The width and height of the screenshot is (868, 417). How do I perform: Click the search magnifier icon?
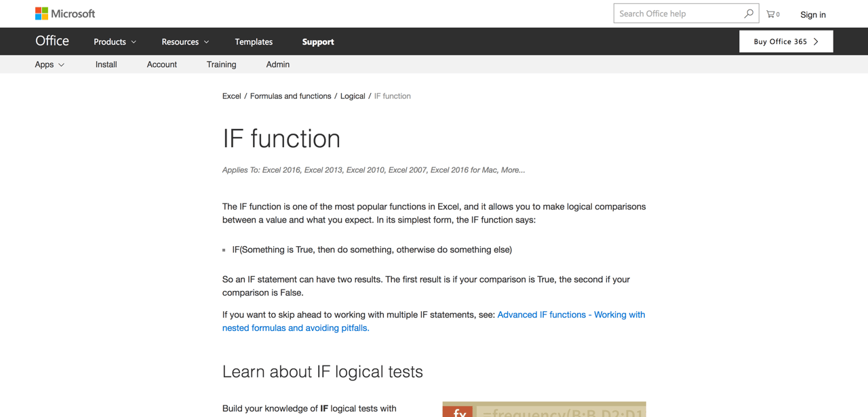(x=748, y=13)
